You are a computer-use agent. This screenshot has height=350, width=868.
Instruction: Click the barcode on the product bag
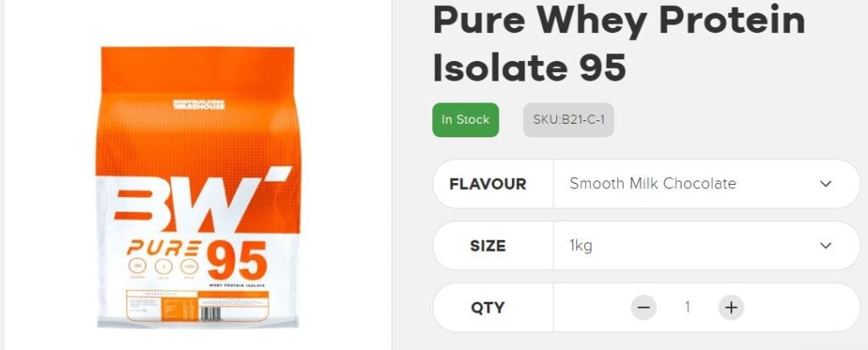[x=210, y=313]
